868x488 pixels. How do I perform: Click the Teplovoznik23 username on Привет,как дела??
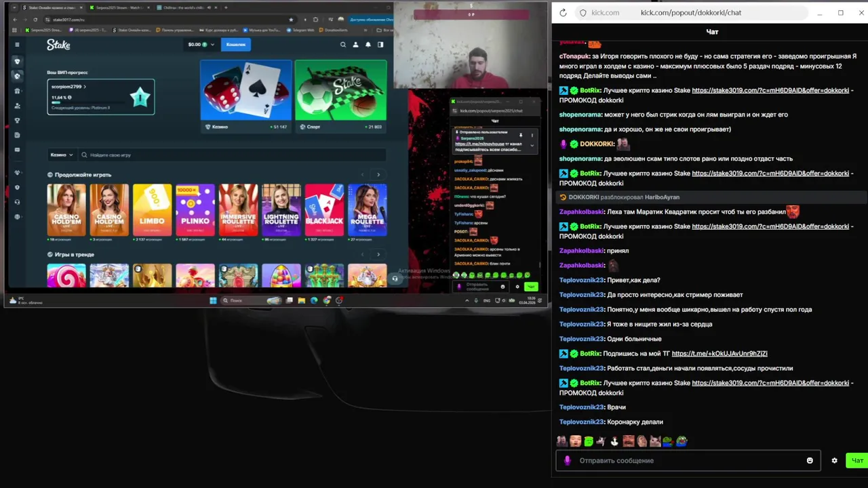tap(581, 280)
